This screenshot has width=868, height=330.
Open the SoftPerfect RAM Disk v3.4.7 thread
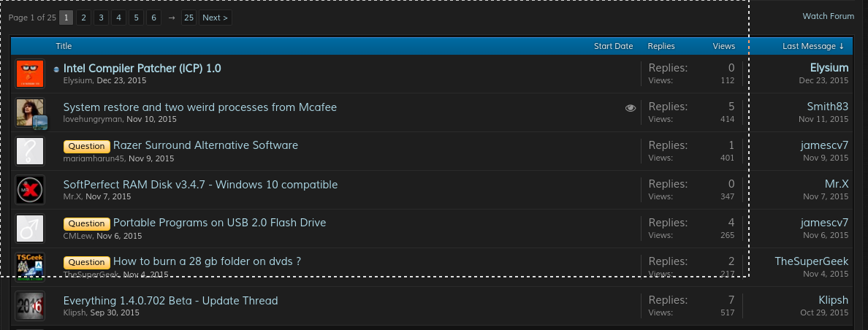coord(200,185)
